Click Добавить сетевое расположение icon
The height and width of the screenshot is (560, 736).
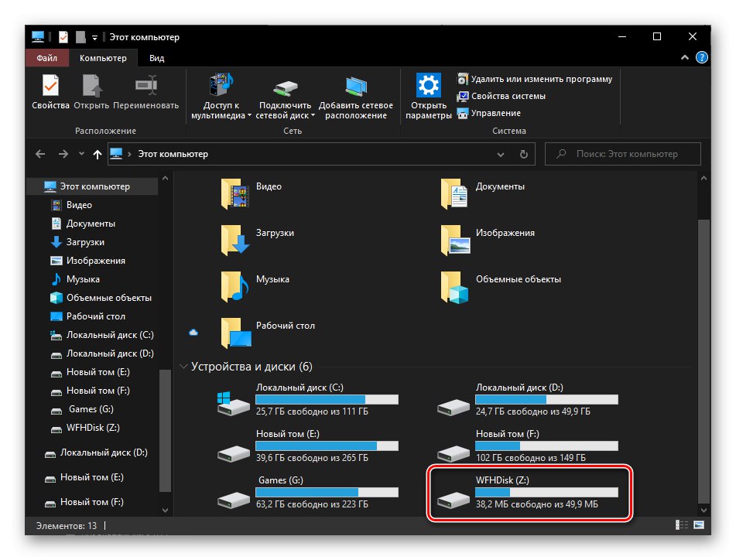click(x=355, y=93)
